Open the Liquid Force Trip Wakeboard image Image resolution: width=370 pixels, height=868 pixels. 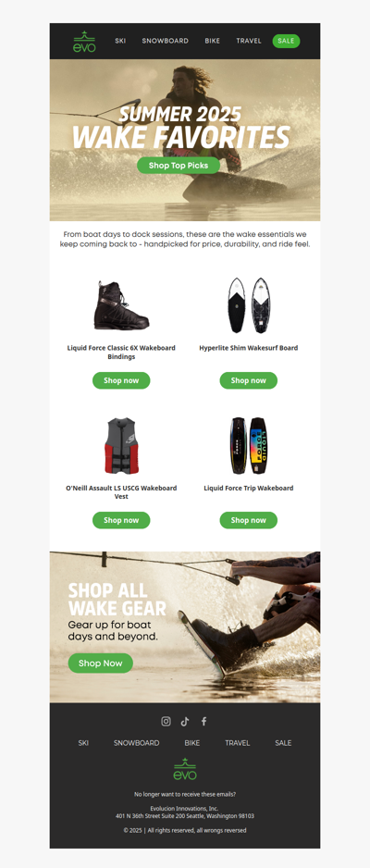pos(248,446)
